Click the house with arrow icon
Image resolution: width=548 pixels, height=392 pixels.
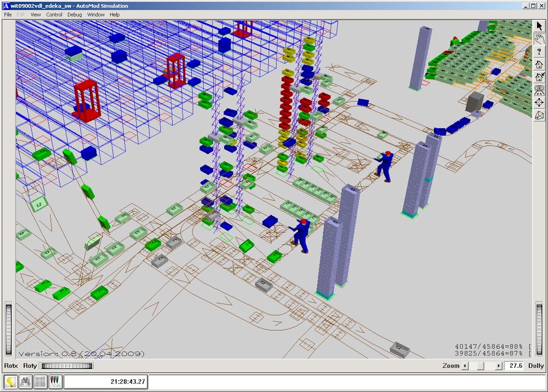click(539, 77)
